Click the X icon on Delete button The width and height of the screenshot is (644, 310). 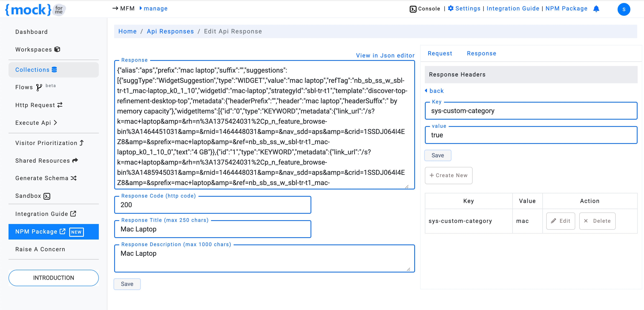(x=586, y=221)
